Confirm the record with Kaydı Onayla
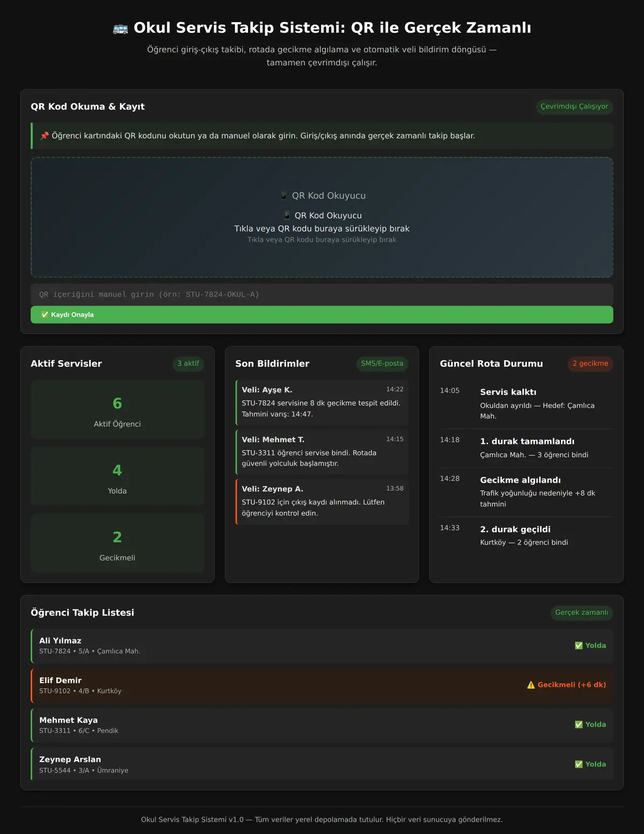This screenshot has width=644, height=834. click(x=322, y=314)
